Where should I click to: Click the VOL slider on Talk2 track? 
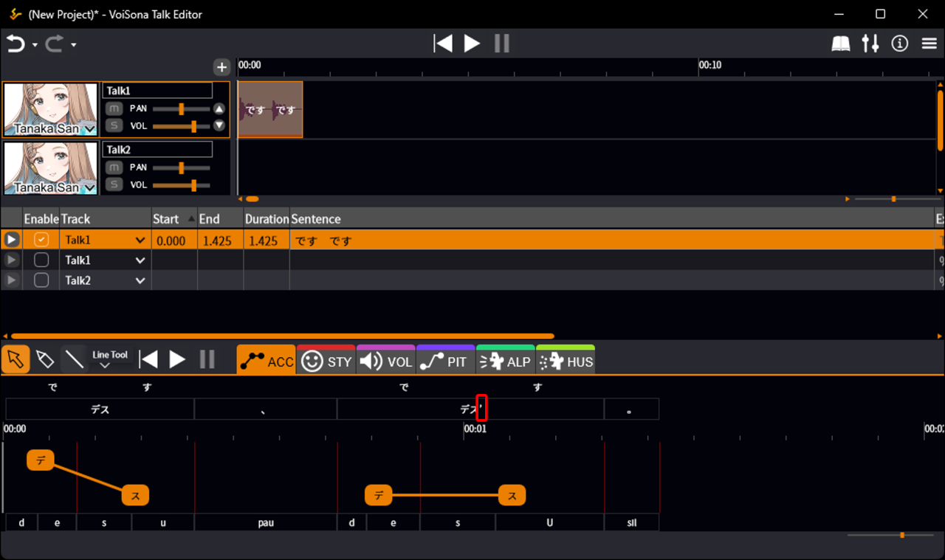pyautogui.click(x=181, y=185)
